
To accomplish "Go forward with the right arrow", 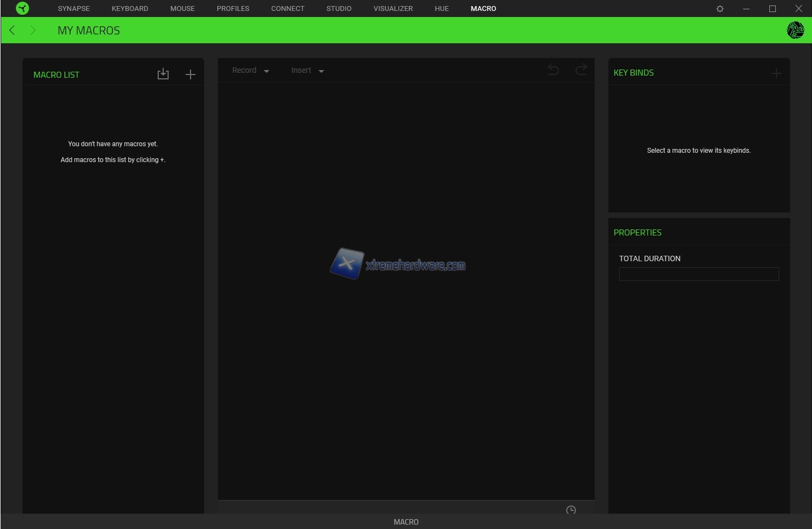I will [x=33, y=30].
